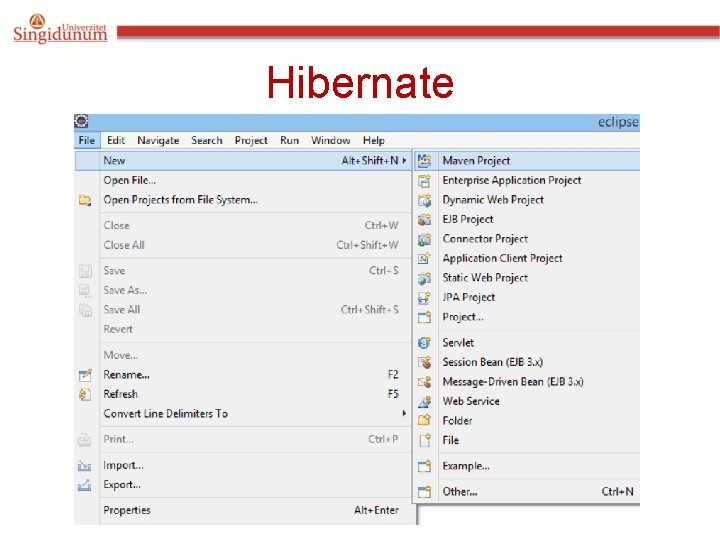Select Connector Project entry
The image size is (720, 540).
527,239
